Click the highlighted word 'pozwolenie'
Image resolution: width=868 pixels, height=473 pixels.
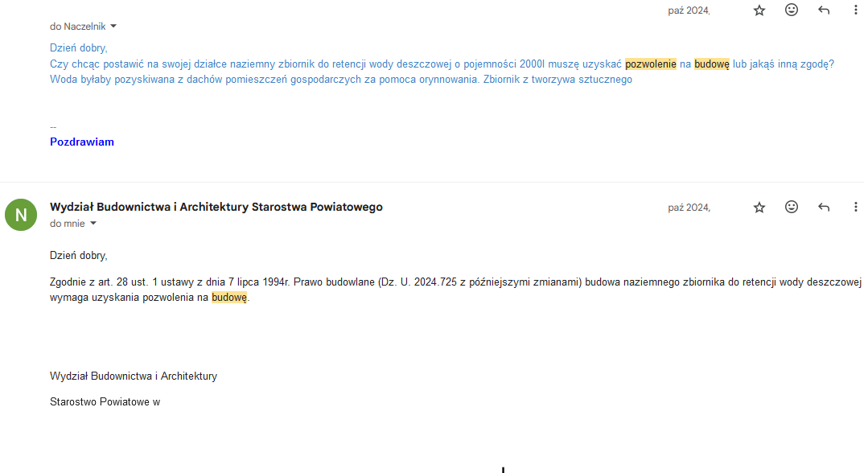click(650, 64)
